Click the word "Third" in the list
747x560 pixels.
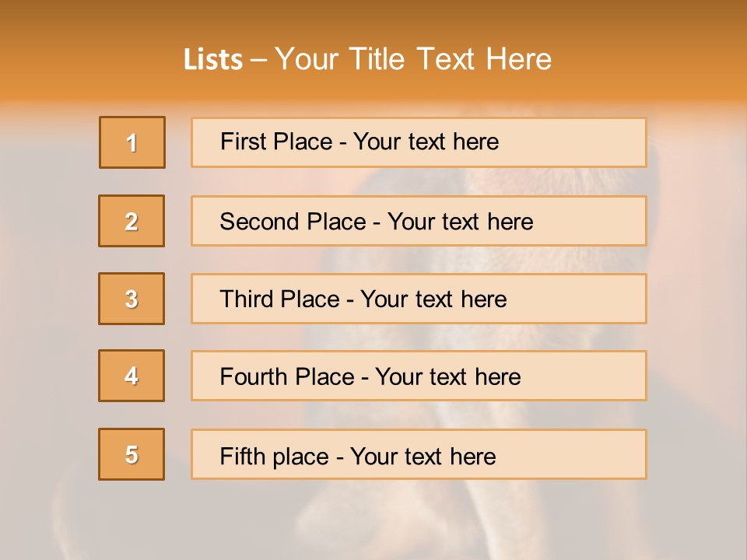245,299
